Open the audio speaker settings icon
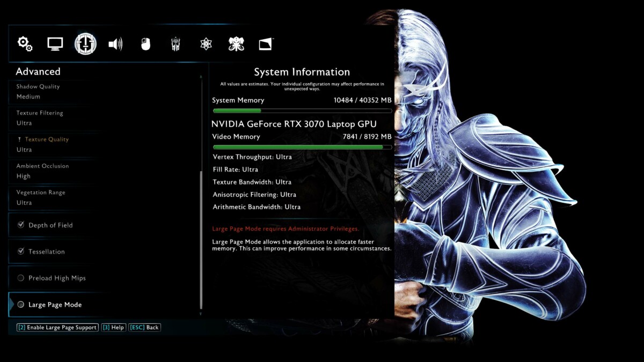Viewport: 644px width, 362px height. pyautogui.click(x=115, y=44)
